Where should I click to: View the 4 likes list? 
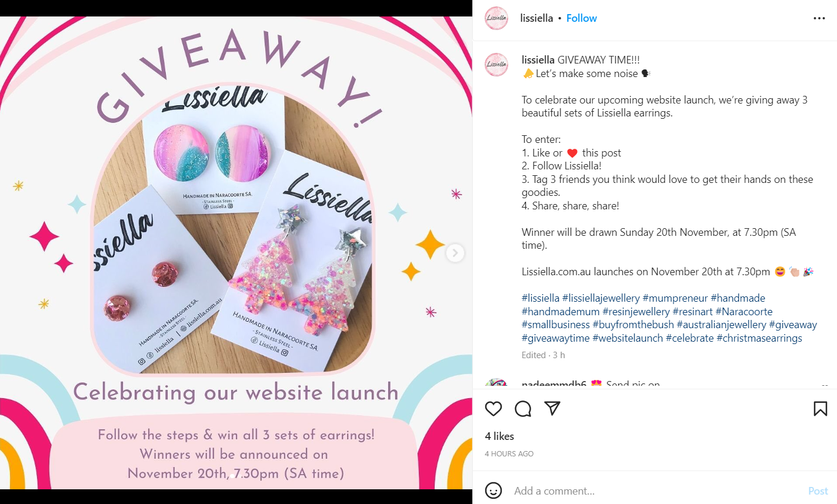tap(499, 436)
